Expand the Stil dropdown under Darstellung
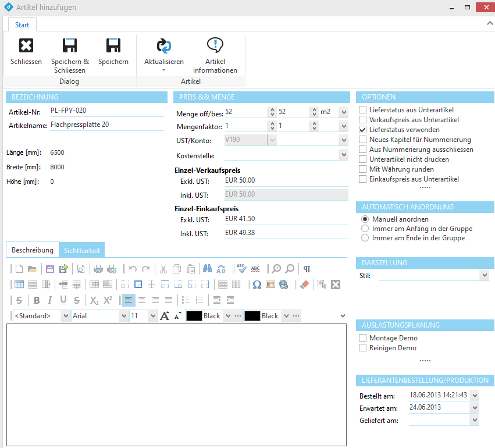Viewport: 495px width, 448px height. pyautogui.click(x=484, y=275)
